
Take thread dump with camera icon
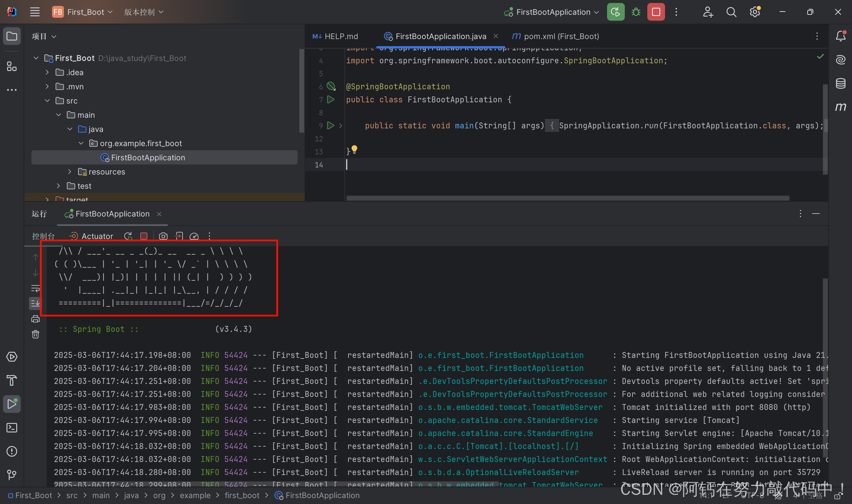(x=163, y=236)
